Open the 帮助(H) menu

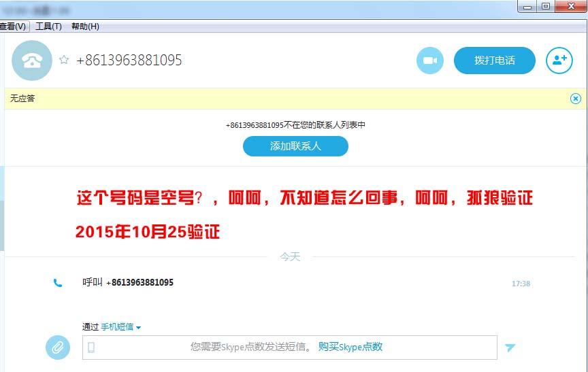(85, 27)
